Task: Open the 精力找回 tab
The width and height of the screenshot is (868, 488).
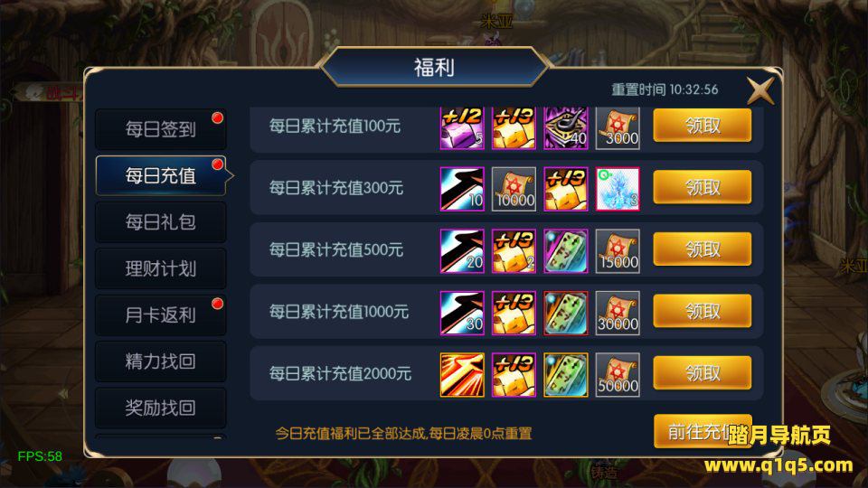Action: [x=161, y=361]
